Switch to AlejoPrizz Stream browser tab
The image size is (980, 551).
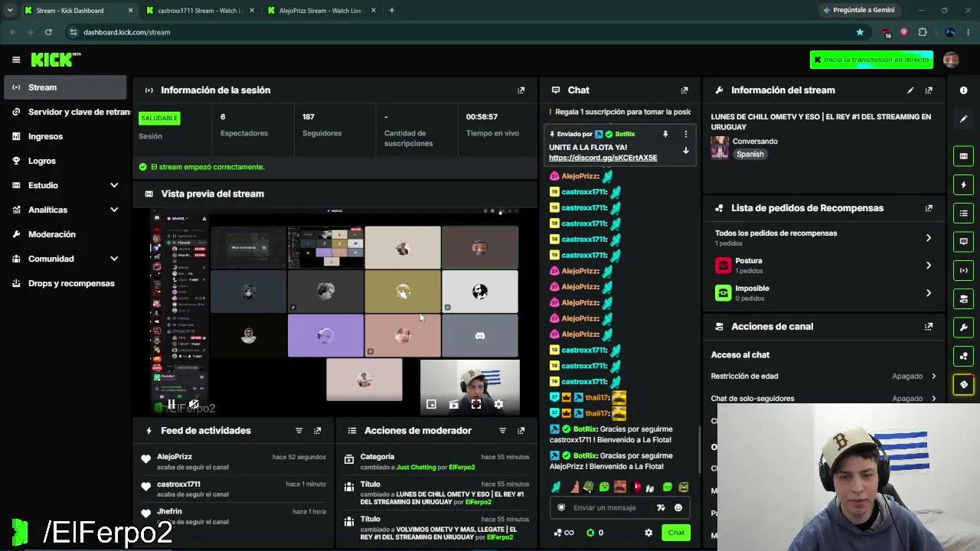click(x=320, y=11)
